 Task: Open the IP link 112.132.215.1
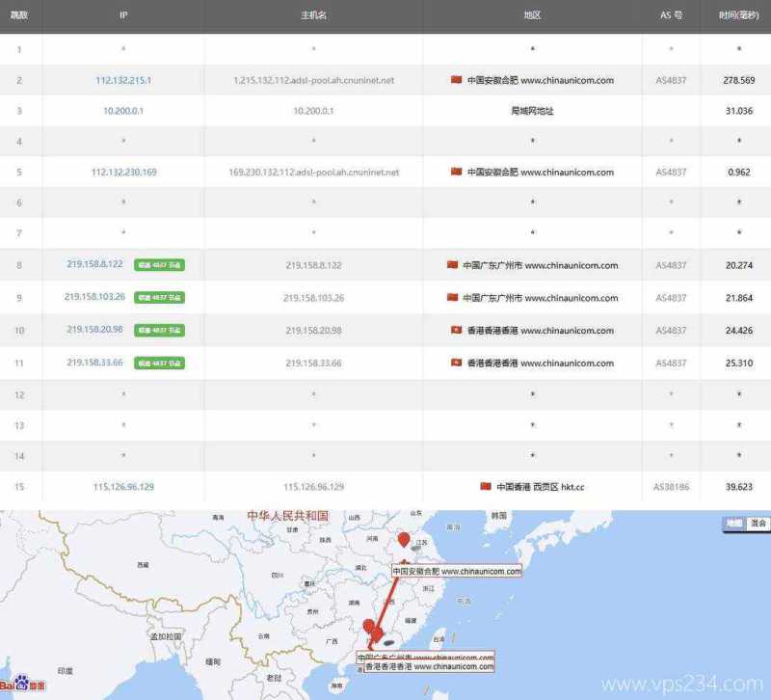[x=122, y=81]
